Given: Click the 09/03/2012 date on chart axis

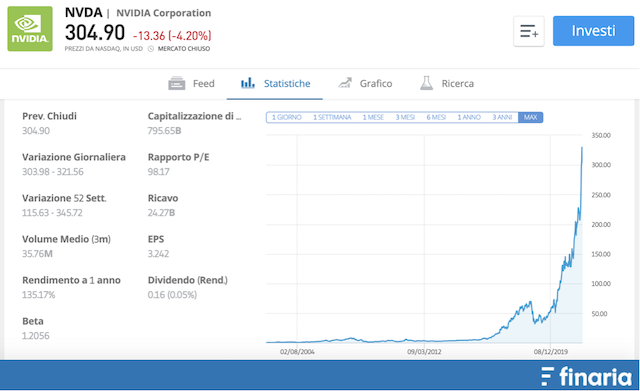Looking at the screenshot, I should point(424,352).
